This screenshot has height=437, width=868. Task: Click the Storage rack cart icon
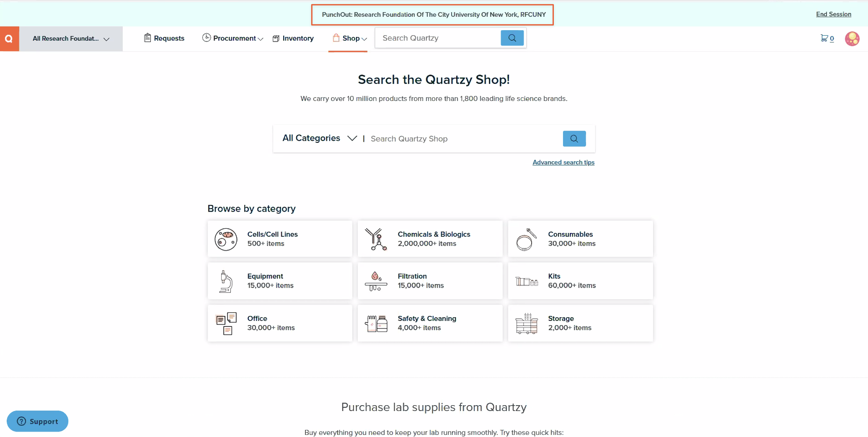point(527,323)
